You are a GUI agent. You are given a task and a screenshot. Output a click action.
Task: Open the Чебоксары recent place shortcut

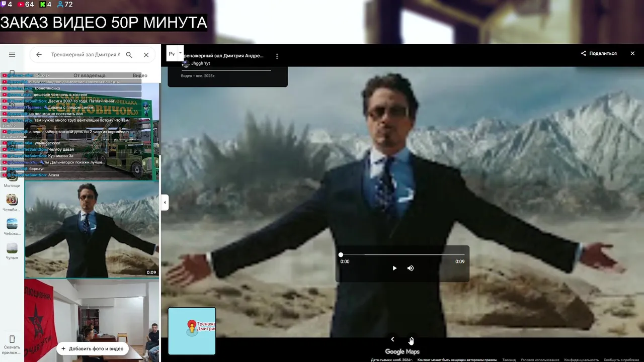[x=12, y=227]
